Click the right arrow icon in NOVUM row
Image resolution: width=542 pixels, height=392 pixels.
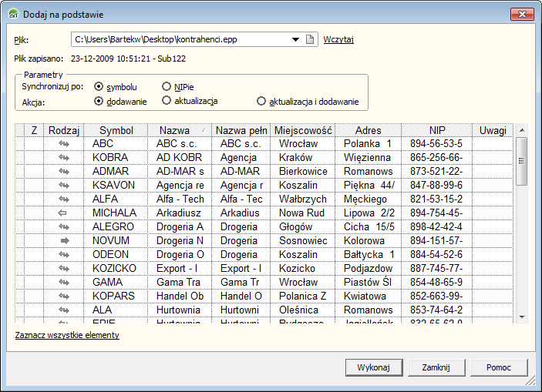pos(64,240)
